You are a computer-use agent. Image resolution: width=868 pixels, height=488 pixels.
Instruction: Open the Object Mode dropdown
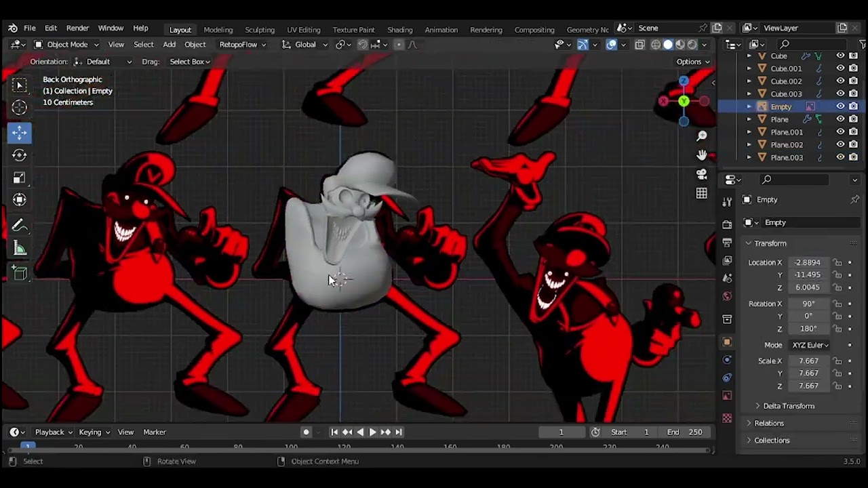point(66,45)
